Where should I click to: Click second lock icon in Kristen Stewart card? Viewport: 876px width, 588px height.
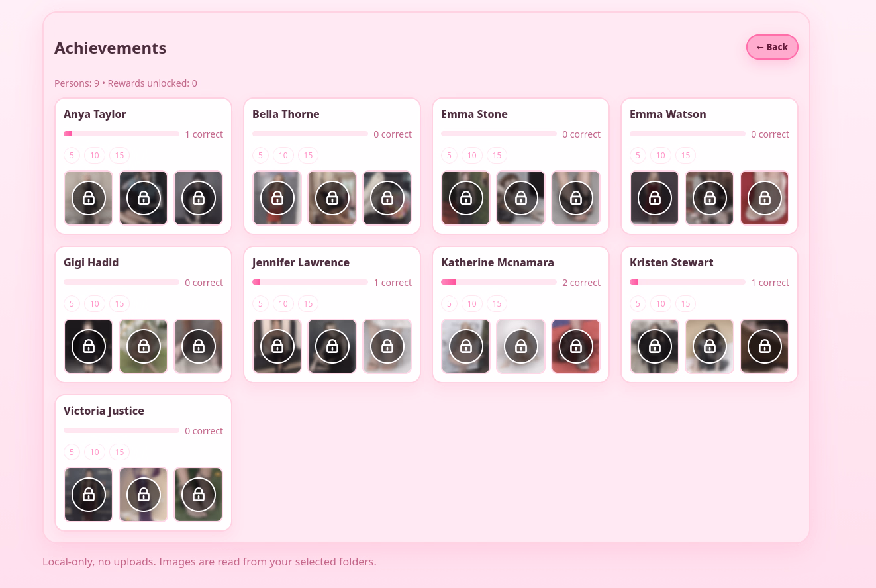[x=710, y=346]
